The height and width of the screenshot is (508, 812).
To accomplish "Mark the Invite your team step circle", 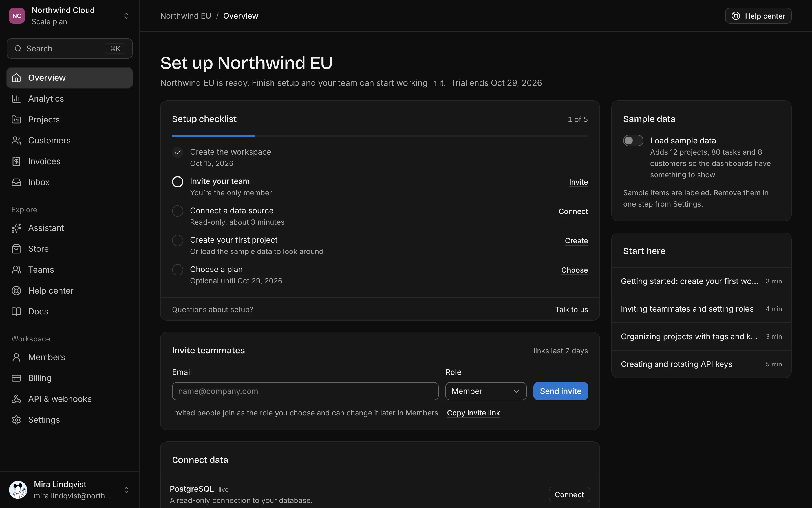I will [178, 182].
